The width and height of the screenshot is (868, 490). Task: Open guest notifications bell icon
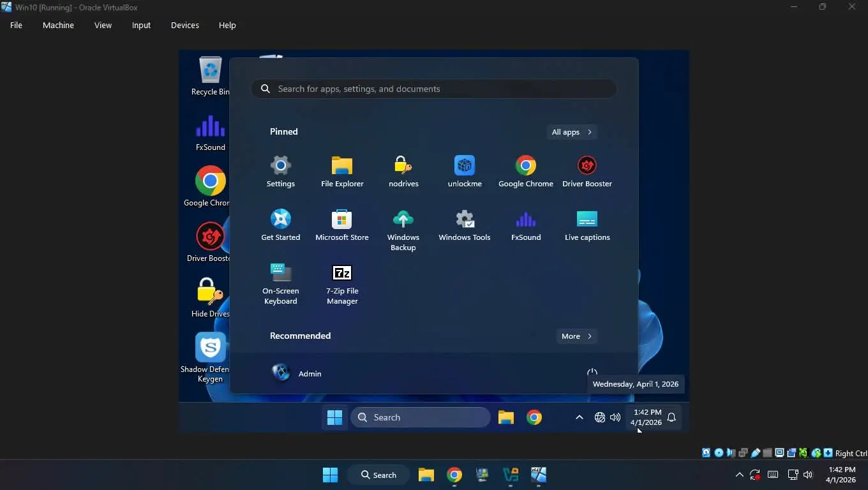coord(671,417)
